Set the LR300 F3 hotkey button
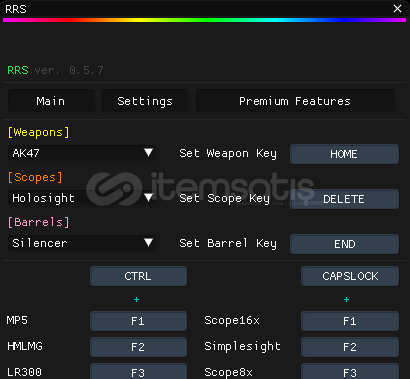 138,371
